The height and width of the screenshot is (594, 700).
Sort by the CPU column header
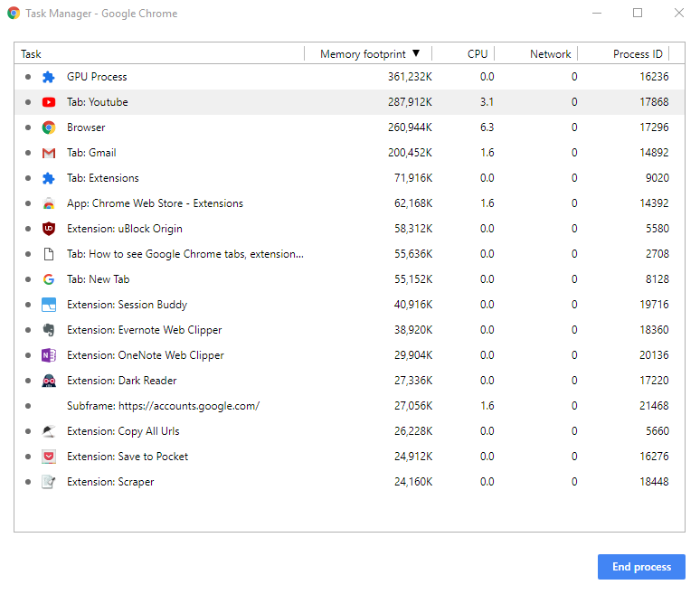click(478, 54)
